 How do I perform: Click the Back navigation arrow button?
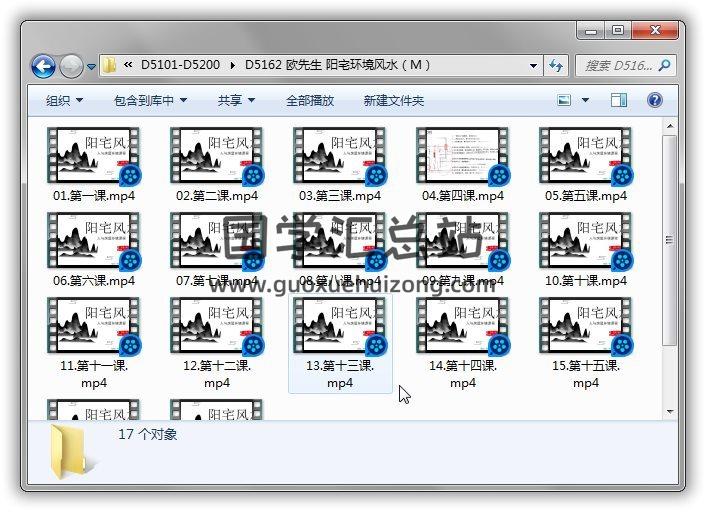coord(43,66)
